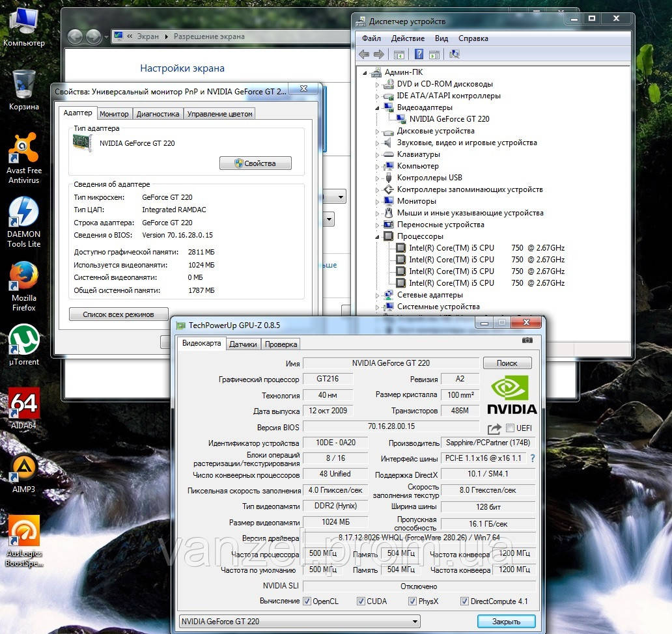This screenshot has height=634, width=672.
Task: Launch DAEMON Tools Lite desktop icon
Action: point(24,222)
